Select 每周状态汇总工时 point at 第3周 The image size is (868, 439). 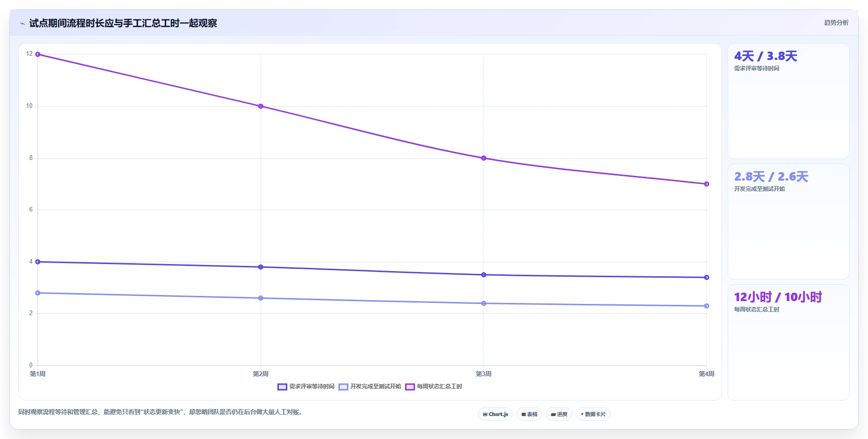tap(484, 158)
